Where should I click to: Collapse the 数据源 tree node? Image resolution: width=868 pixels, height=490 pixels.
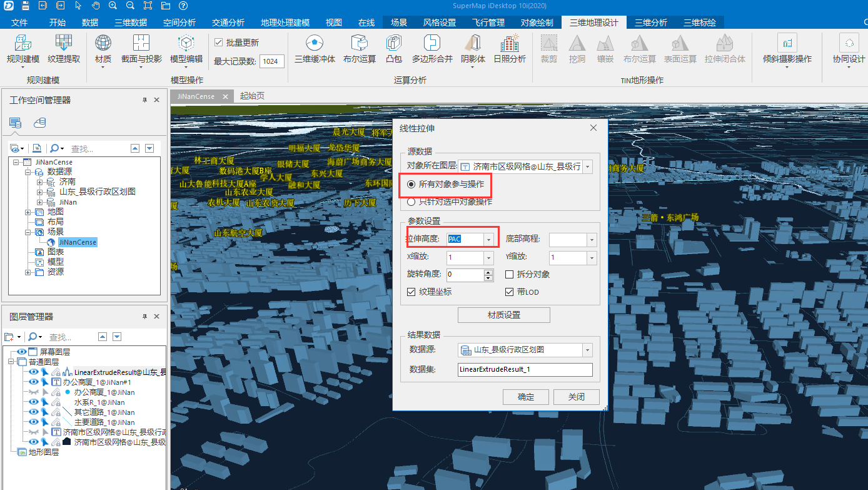tap(28, 171)
